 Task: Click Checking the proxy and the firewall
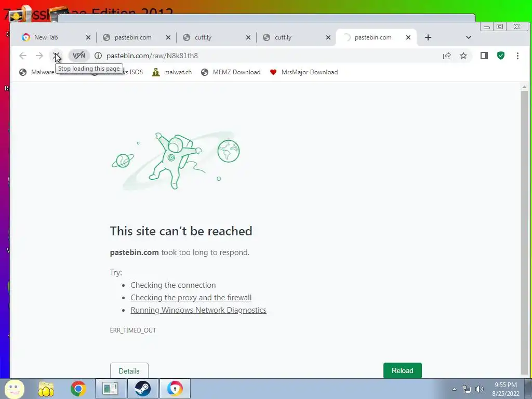pos(191,298)
